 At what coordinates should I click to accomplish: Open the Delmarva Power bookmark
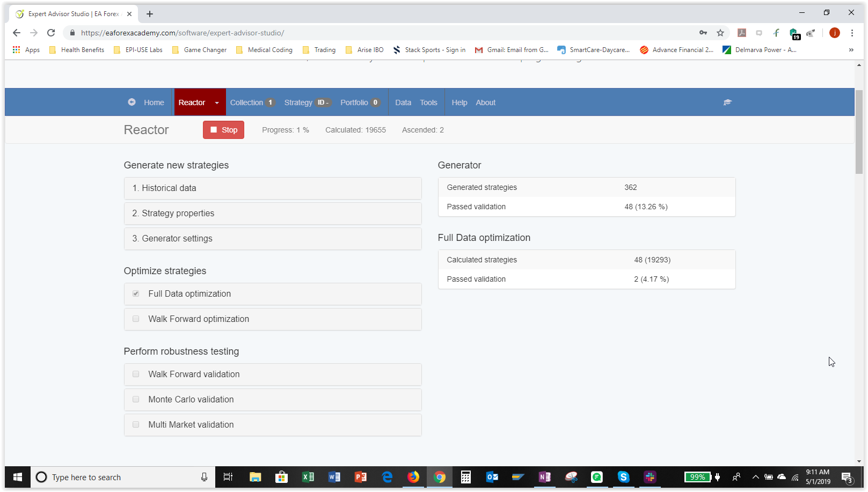(760, 50)
